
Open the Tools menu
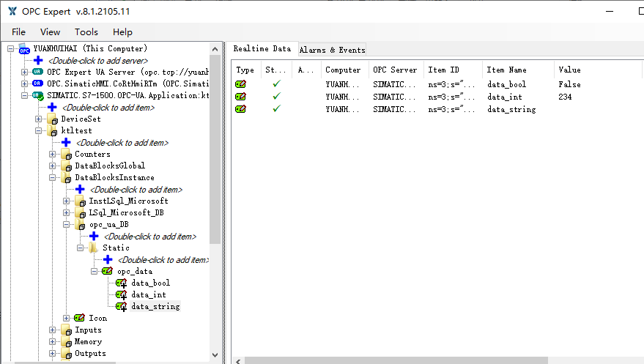coord(86,32)
